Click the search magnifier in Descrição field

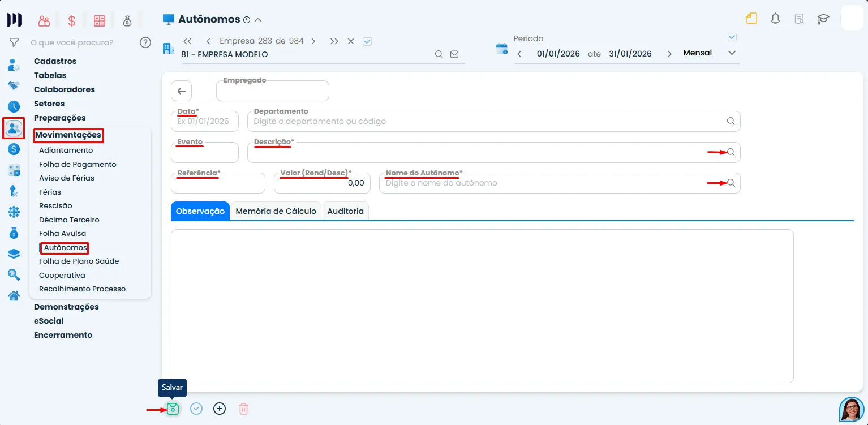tap(731, 152)
